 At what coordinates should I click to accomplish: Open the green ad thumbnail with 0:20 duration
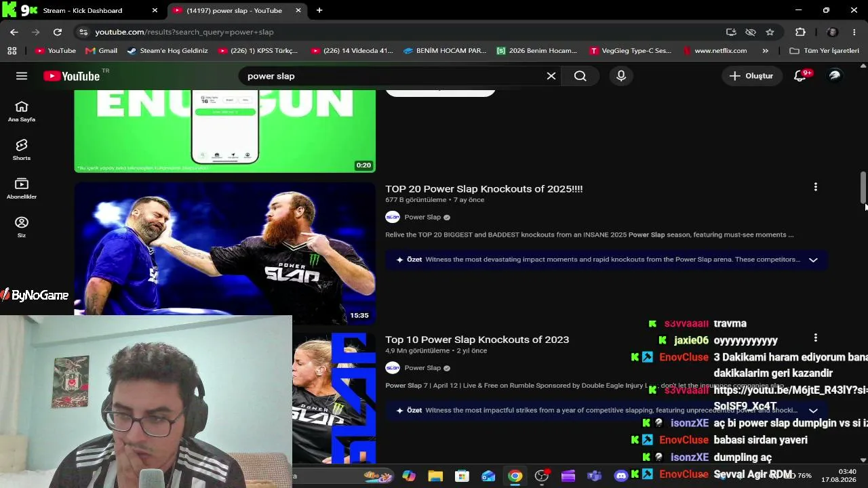224,131
